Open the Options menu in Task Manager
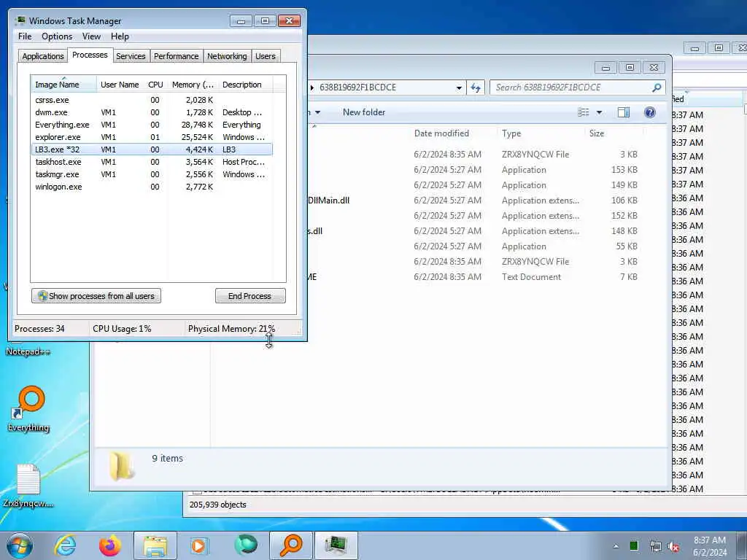This screenshot has width=747, height=560. (x=57, y=36)
